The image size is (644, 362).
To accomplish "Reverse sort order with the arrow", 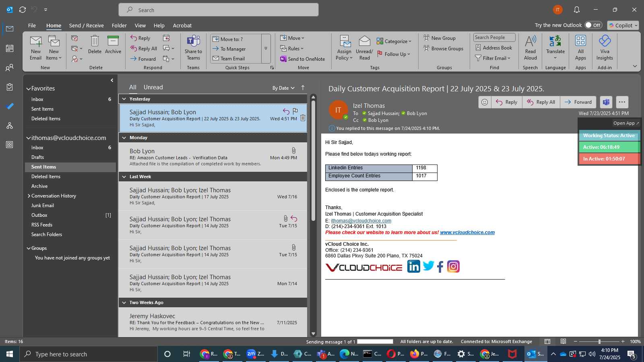I will pyautogui.click(x=303, y=88).
